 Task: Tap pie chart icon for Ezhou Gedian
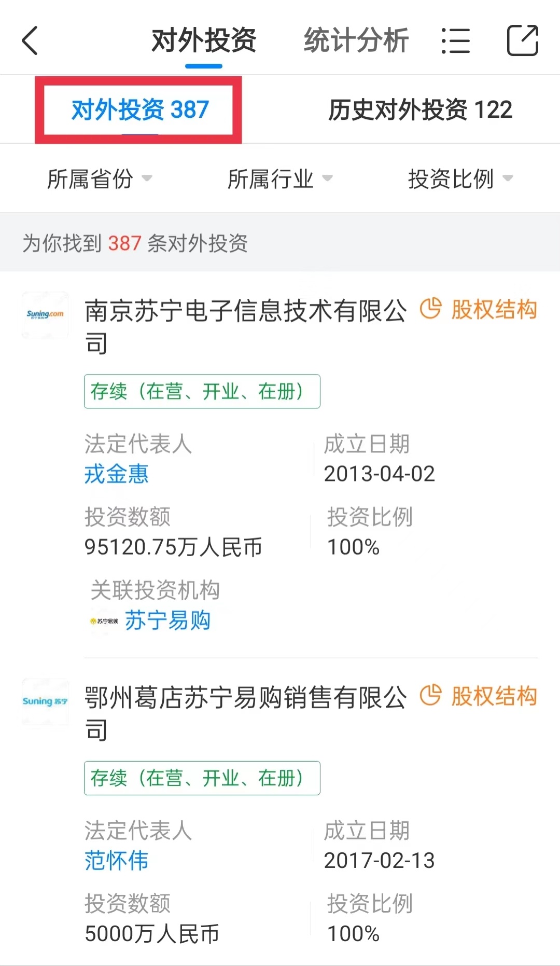tap(430, 696)
